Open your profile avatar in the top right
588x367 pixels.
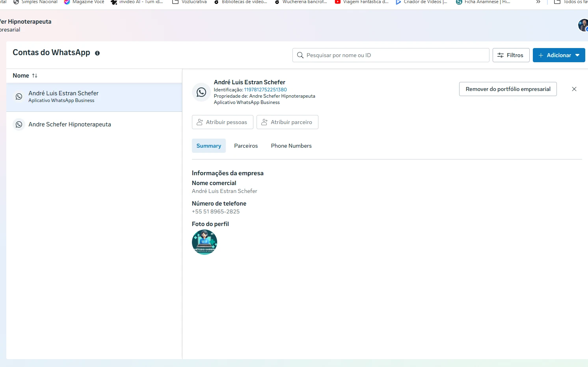tap(582, 25)
